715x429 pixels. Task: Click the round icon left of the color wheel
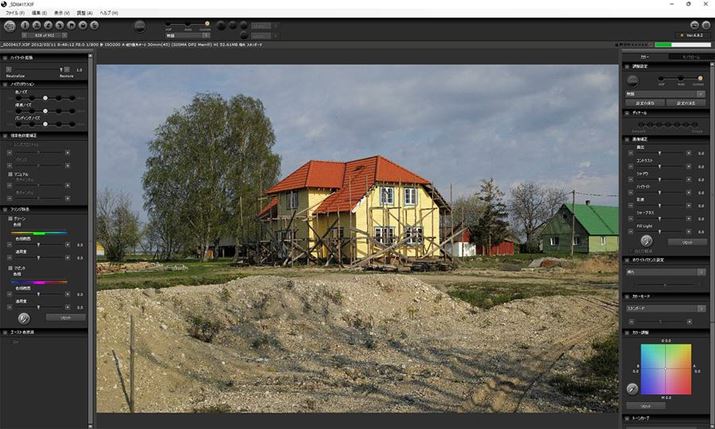[631, 388]
